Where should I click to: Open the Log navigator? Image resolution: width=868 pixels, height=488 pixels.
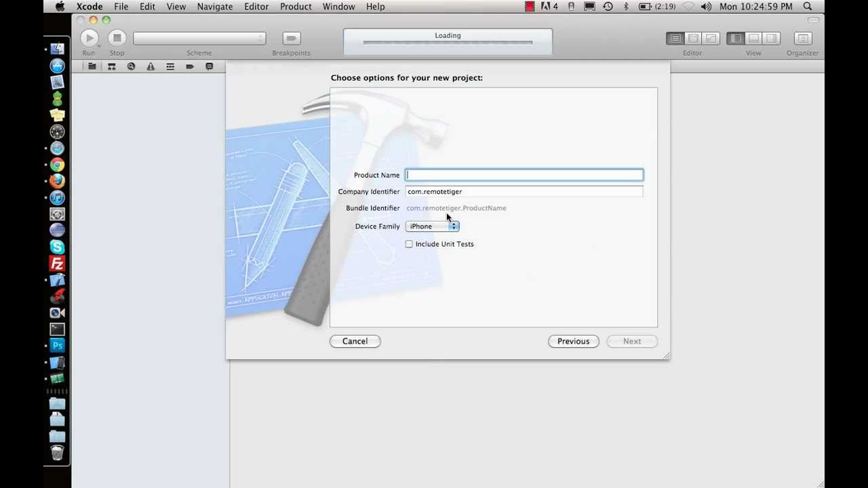point(210,66)
